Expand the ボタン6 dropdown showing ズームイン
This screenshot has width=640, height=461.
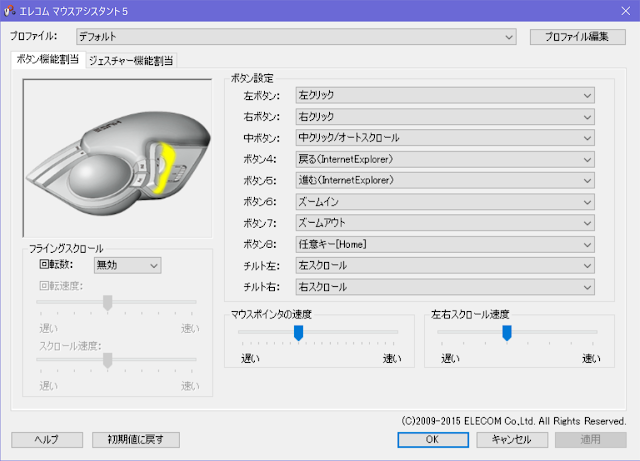445,202
